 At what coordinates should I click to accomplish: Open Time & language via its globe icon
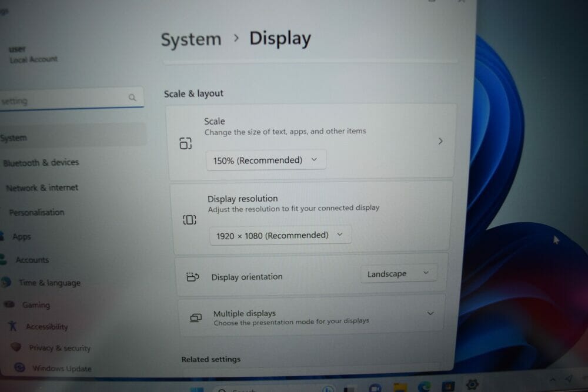pyautogui.click(x=6, y=282)
